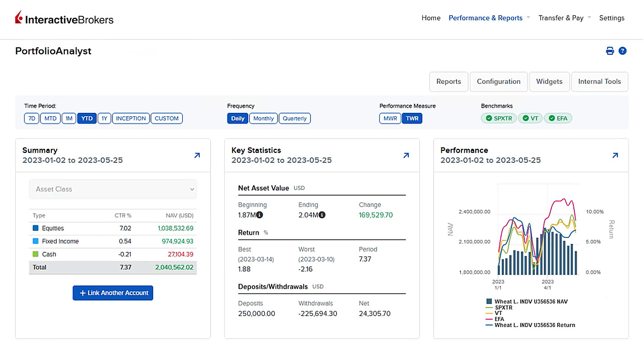The image size is (644, 355).
Task: Choose the CUSTOM time period
Action: [x=167, y=118]
